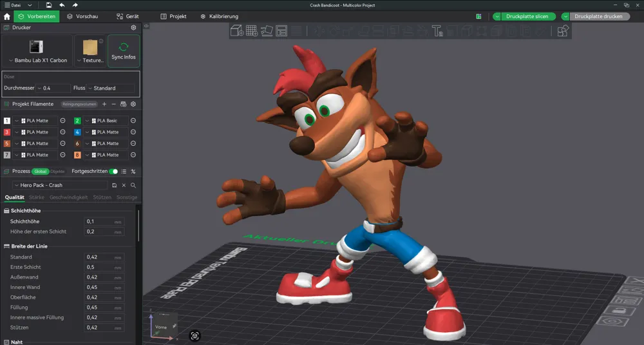Open the Textured plate type dropdown
Viewport: 644px width, 345px height.
[90, 61]
